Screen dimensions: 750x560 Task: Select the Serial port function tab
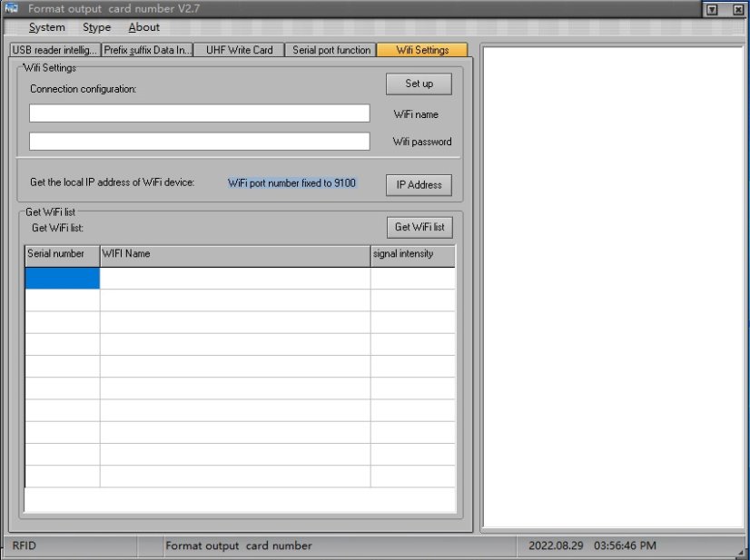331,50
